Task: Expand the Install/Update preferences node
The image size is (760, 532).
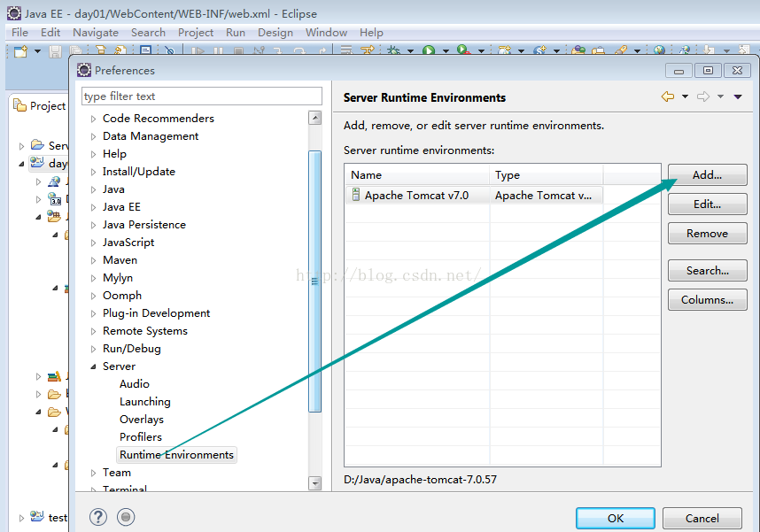Action: [x=94, y=172]
